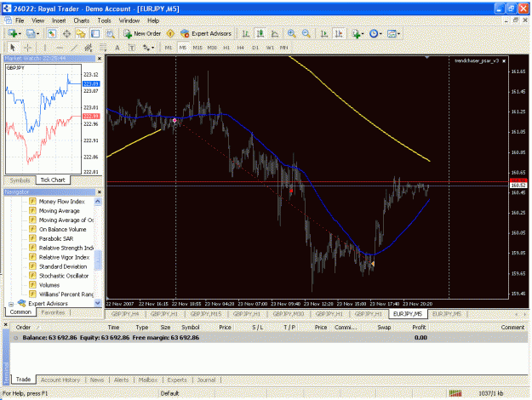Switch timeframe to D1

(x=255, y=48)
